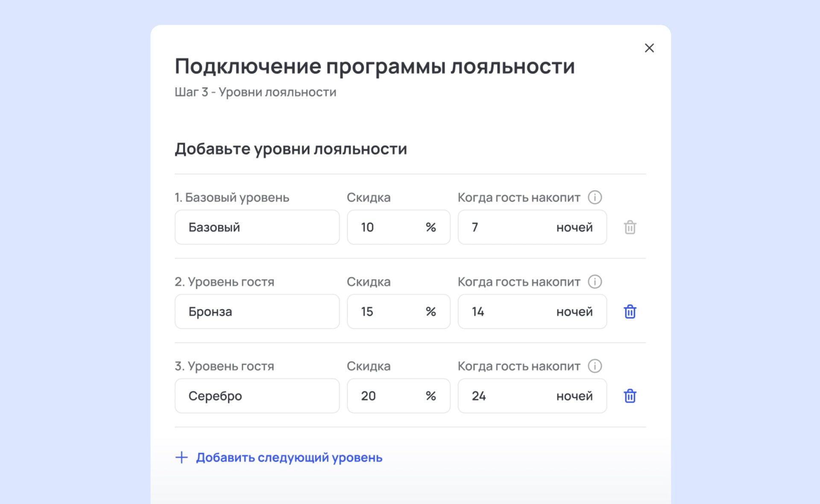Click the 'Добавьте уровни лояльности' heading
Screen dimensions: 820x504
tap(290, 149)
